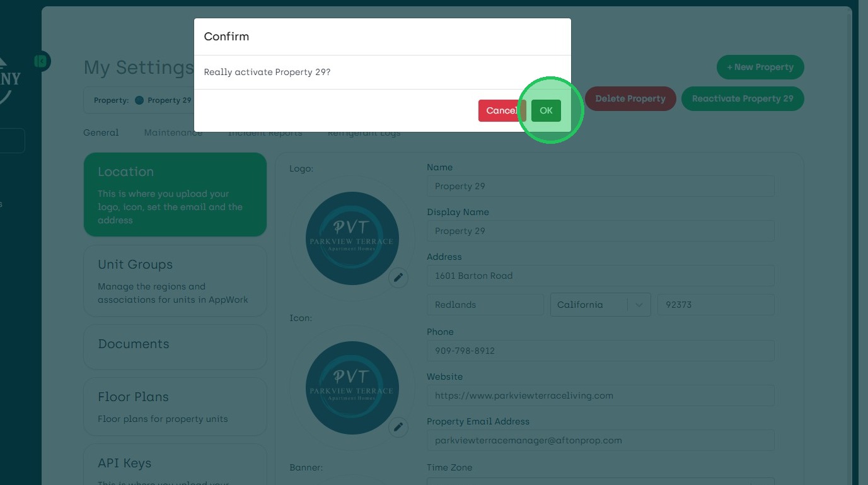This screenshot has height=485, width=868.
Task: Open the API Keys settings card
Action: (x=175, y=465)
